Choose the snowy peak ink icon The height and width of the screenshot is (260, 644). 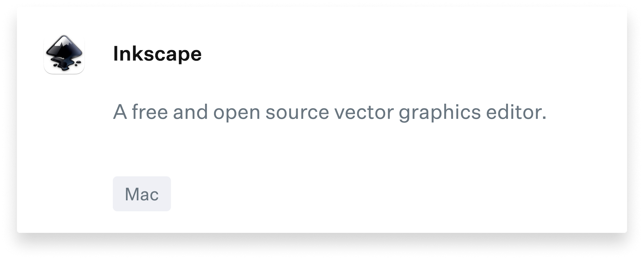click(64, 54)
